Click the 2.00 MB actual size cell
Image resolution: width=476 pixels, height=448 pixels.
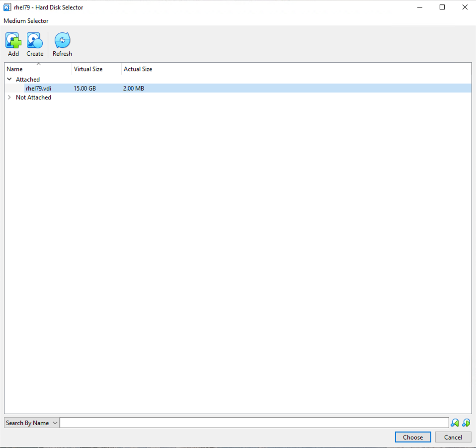(134, 89)
